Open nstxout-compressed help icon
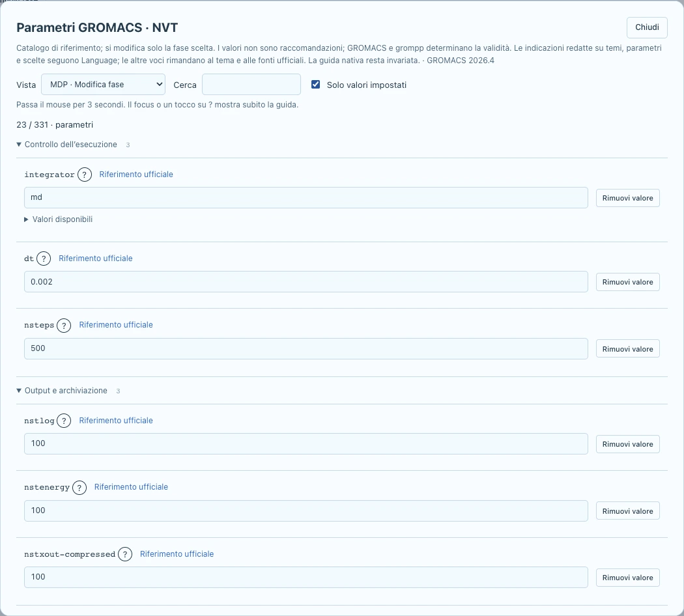The width and height of the screenshot is (684, 616). [x=125, y=554]
